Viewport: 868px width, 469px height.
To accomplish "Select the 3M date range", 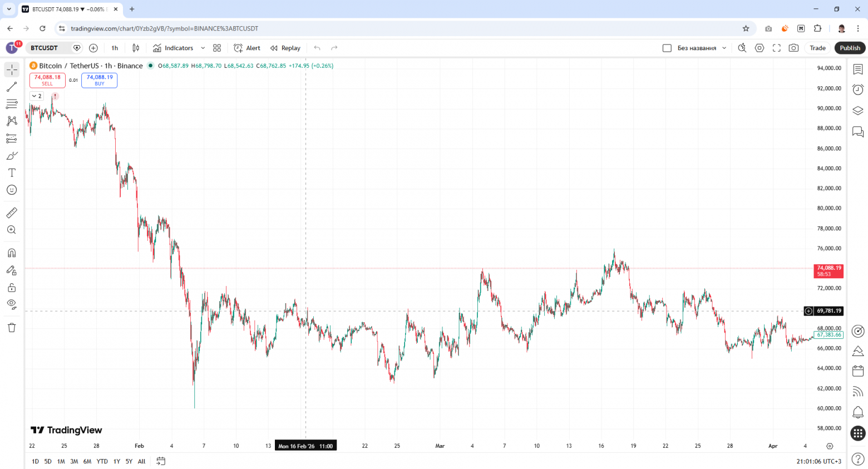I will 74,461.
